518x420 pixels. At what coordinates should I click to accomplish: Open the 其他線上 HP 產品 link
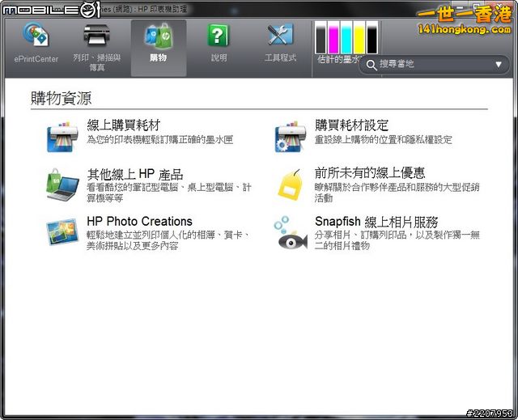click(x=134, y=174)
